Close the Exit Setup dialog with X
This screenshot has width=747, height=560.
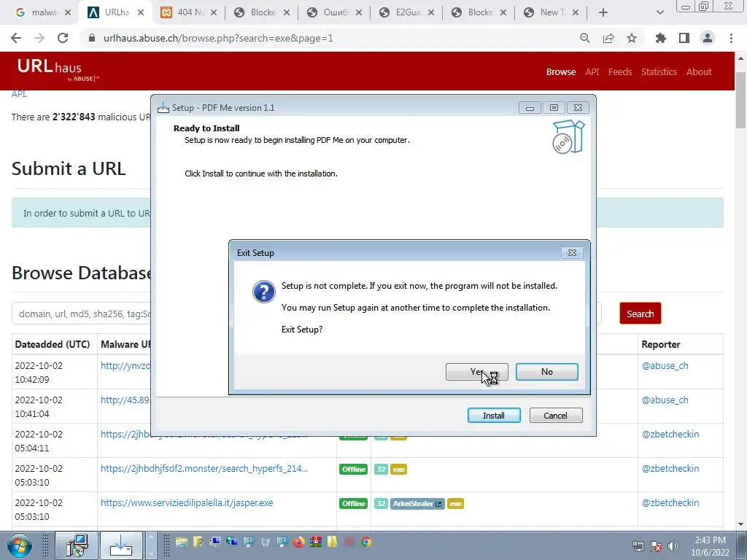tap(572, 253)
